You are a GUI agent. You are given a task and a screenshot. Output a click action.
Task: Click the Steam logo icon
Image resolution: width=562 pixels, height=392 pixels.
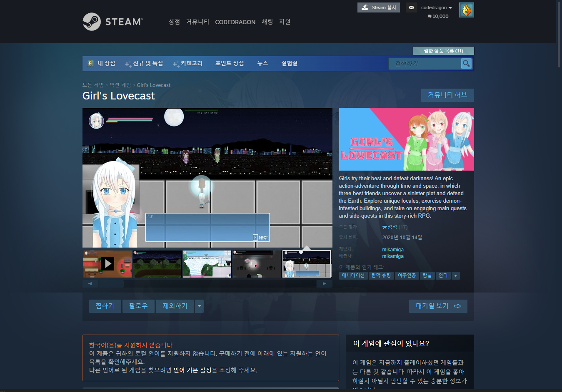tap(92, 22)
